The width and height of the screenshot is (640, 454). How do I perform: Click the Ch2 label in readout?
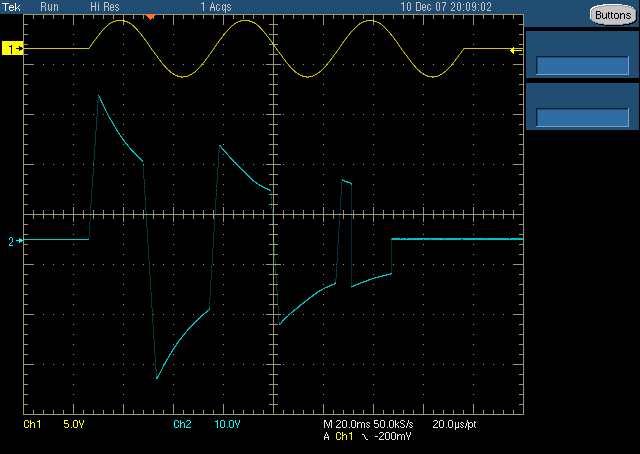coord(182,424)
